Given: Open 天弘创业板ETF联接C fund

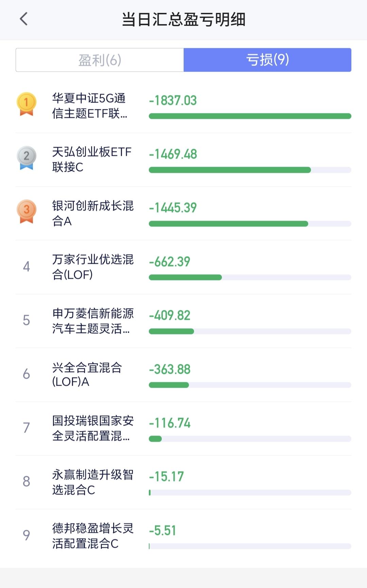Looking at the screenshot, I should click(x=91, y=160).
